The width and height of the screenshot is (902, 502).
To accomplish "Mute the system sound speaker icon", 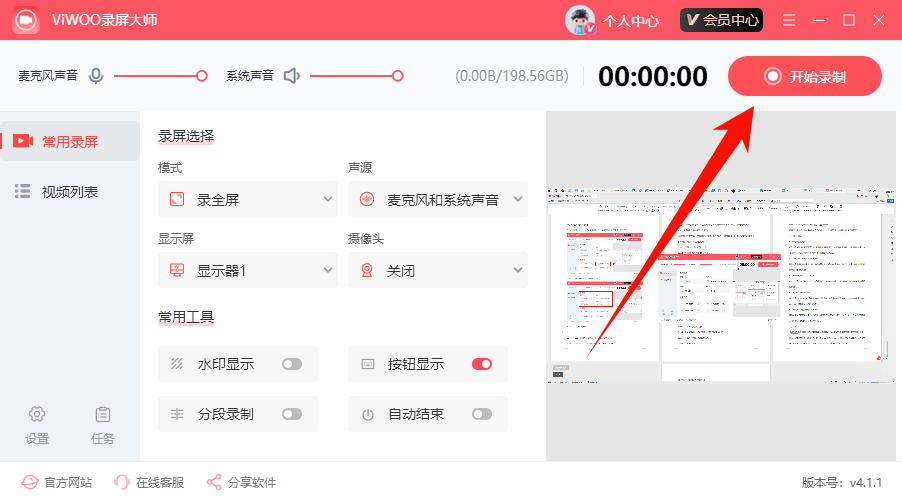I will (x=292, y=76).
